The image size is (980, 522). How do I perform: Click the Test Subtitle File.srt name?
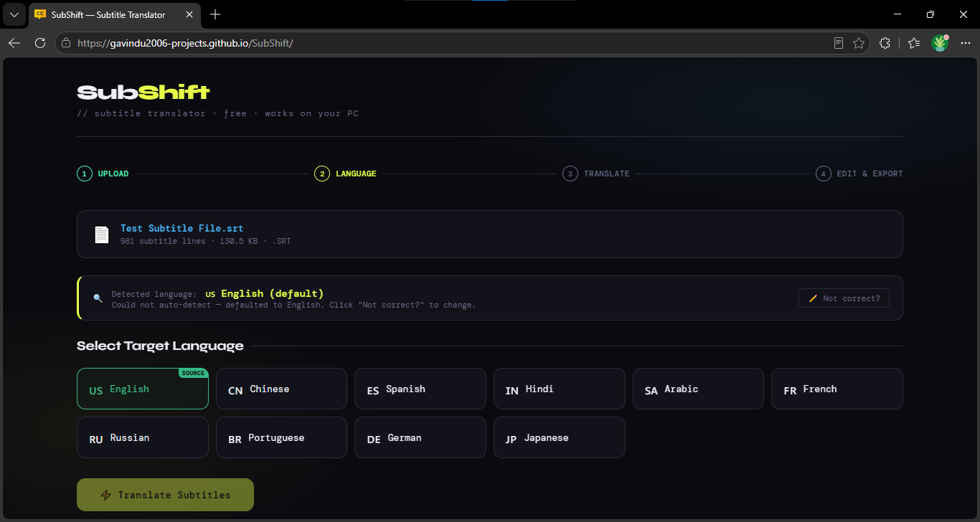pyautogui.click(x=182, y=228)
